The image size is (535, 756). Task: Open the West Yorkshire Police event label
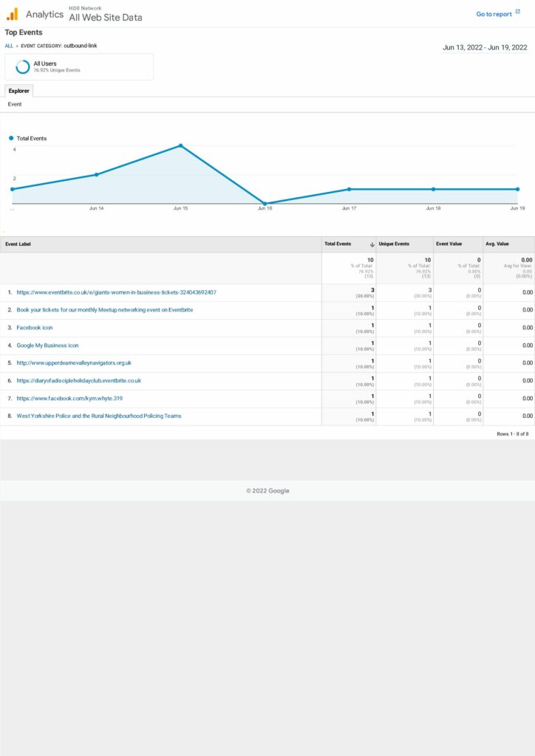pos(98,416)
